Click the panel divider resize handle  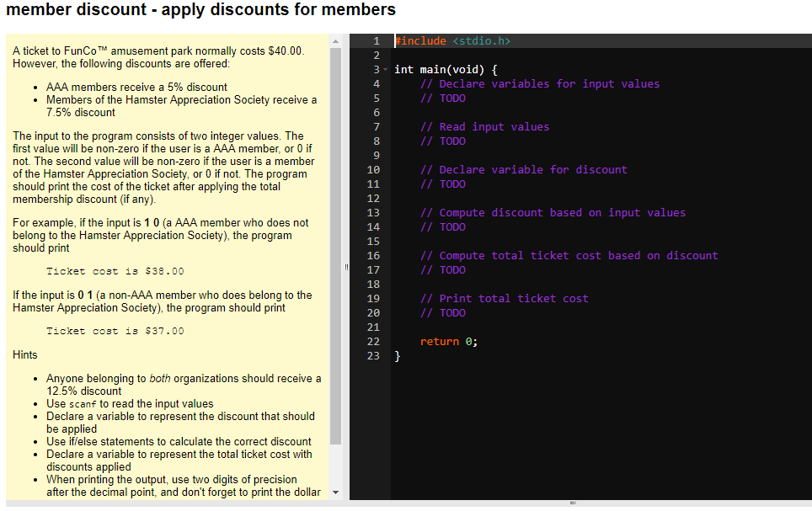click(x=345, y=265)
